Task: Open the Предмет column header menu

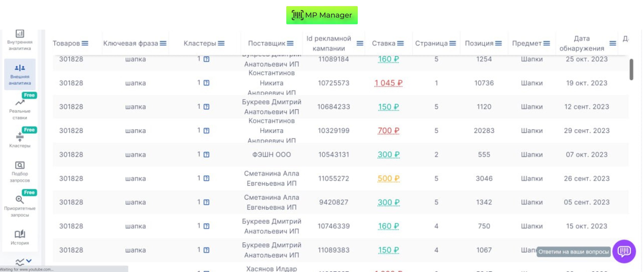Action: [546, 43]
